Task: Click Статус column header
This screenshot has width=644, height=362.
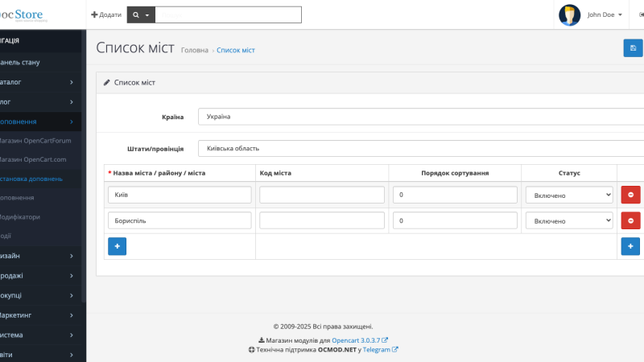Action: [569, 173]
